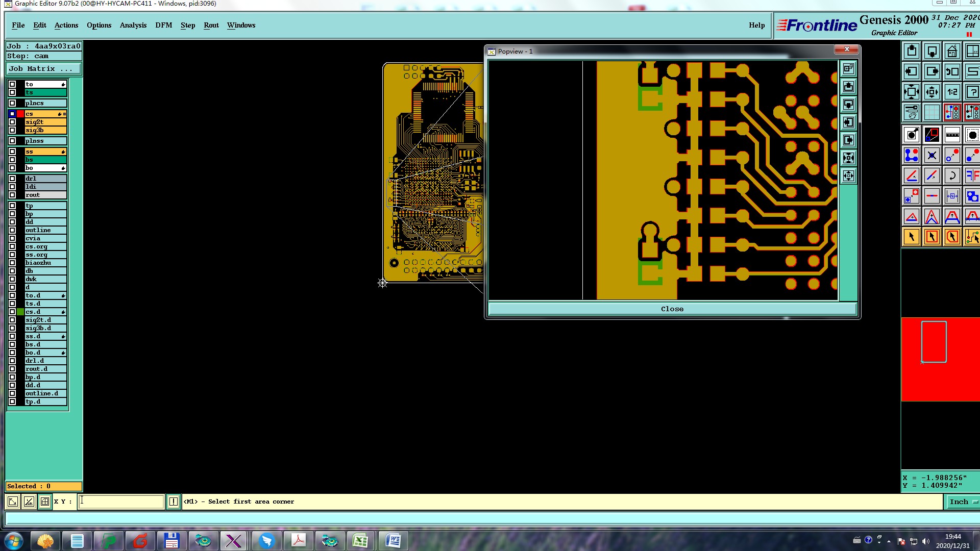Open the help question-mark tool icon

[972, 92]
